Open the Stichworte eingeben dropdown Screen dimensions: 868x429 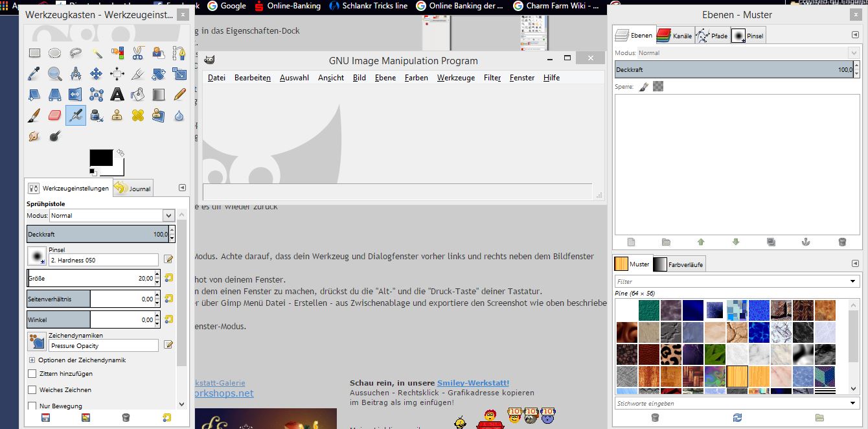coord(854,403)
